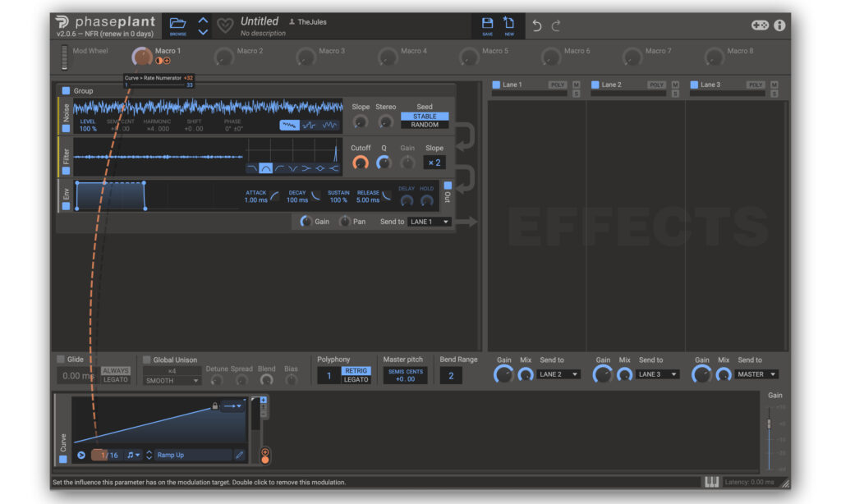This screenshot has height=504, width=841.
Task: Step through Curve presets with up/down arrows
Action: pos(149,456)
